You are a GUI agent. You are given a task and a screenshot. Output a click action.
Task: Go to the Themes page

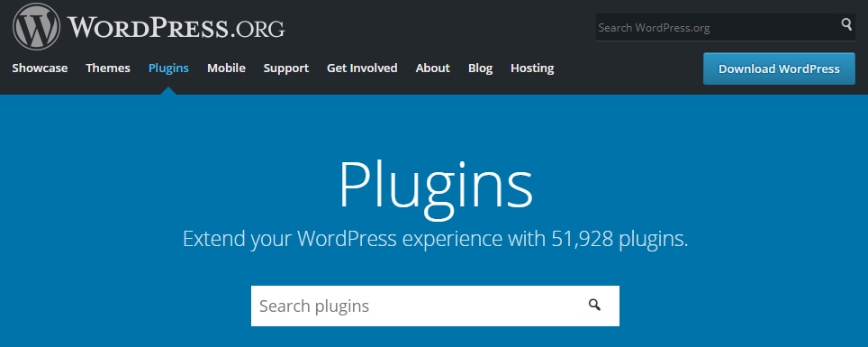click(108, 68)
